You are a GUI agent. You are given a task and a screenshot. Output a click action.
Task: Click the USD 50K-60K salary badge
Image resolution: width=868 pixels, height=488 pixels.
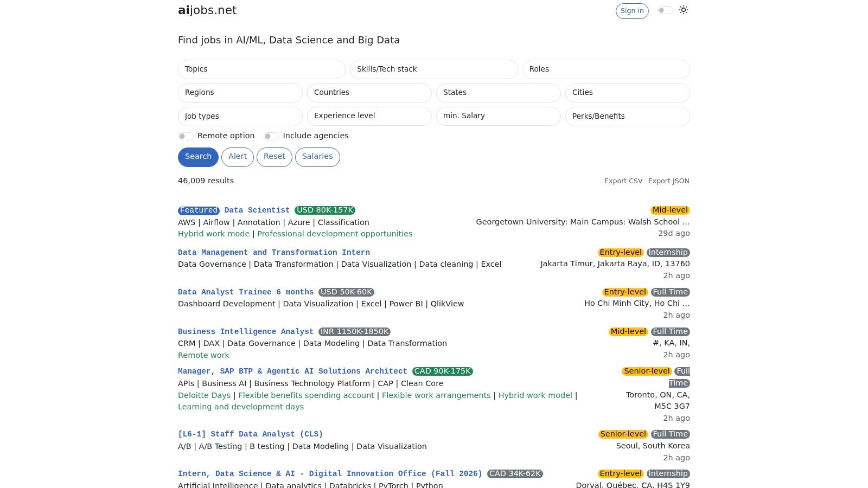[346, 292]
